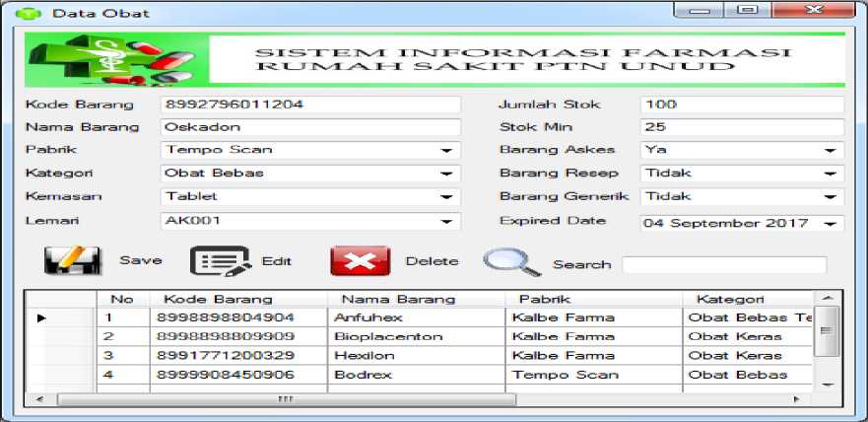Click the Save disk-and-pencil icon

71,261
